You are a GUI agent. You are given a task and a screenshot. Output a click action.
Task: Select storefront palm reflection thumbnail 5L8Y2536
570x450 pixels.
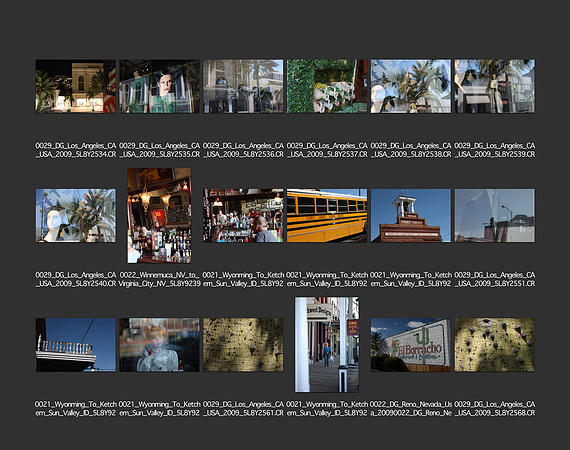pos(243,86)
